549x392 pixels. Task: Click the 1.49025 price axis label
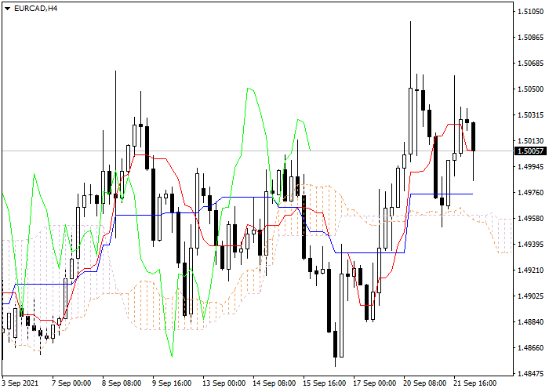[530, 296]
